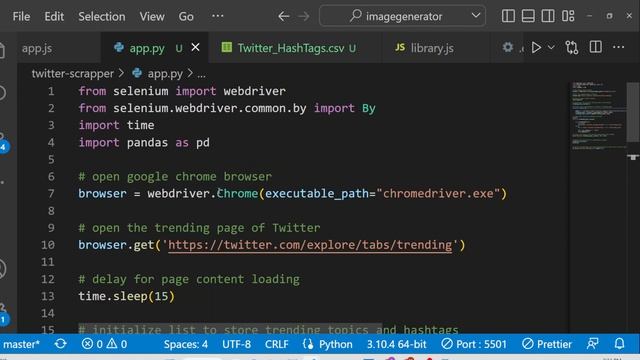Viewport: 640px width, 360px height.
Task: Choose interpreter 3.10.4 64-bit
Action: click(396, 344)
